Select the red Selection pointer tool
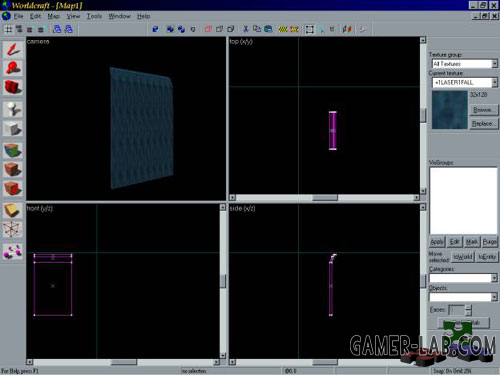The image size is (500, 375). click(x=13, y=49)
